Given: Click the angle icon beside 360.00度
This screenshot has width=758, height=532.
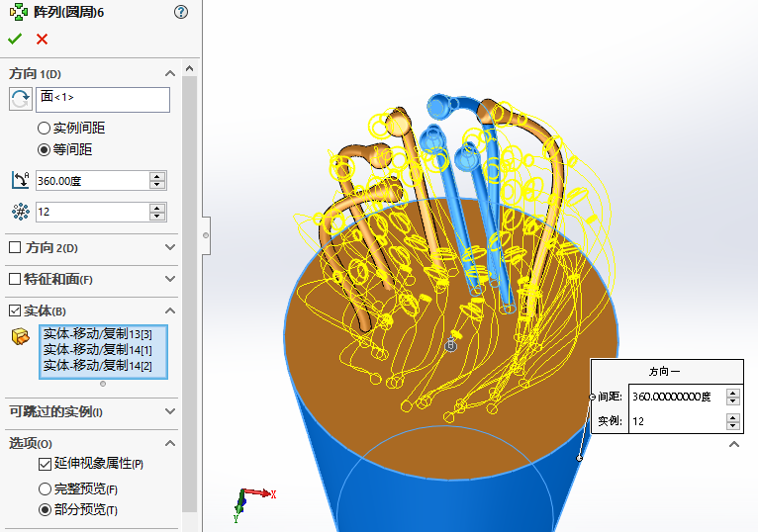Looking at the screenshot, I should coord(20,180).
